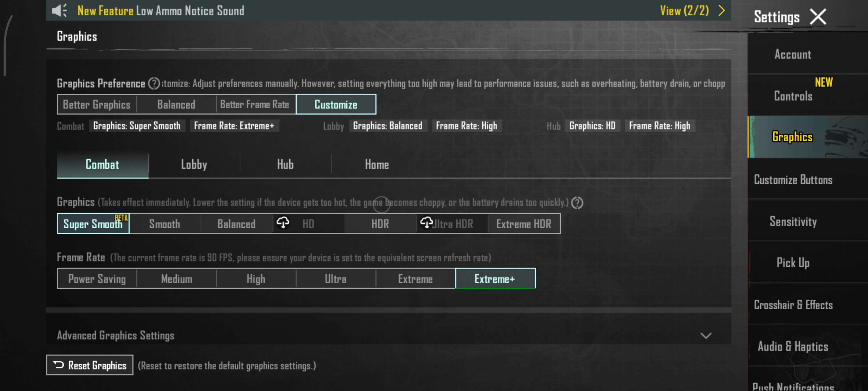Click the View (2/2) arrow chevron
Image resolution: width=868 pixels, height=391 pixels.
(721, 11)
